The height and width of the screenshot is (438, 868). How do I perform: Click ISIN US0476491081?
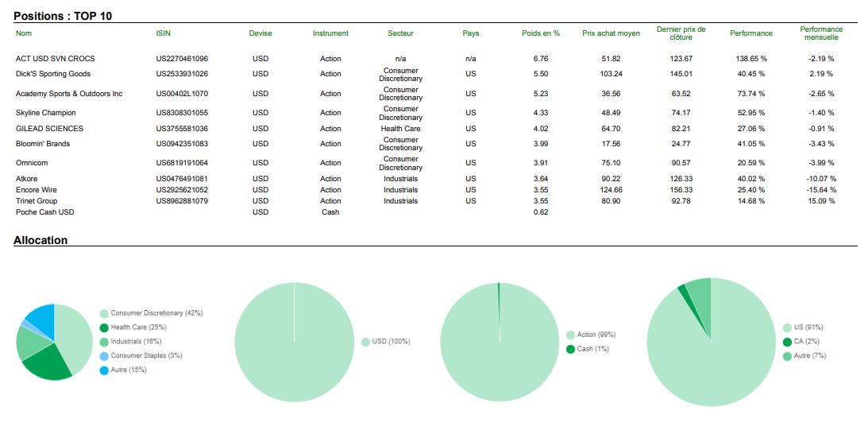pyautogui.click(x=182, y=179)
